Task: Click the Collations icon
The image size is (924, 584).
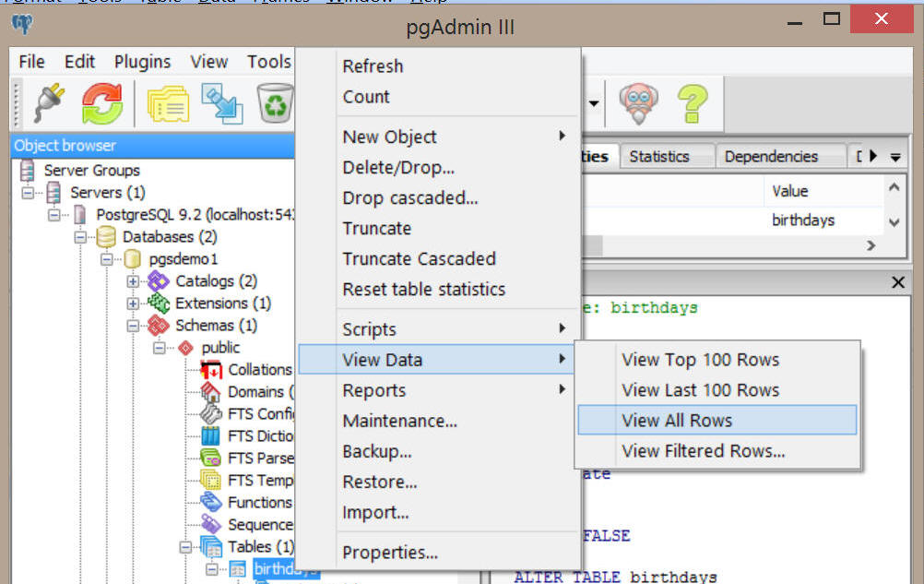Action: (x=211, y=370)
